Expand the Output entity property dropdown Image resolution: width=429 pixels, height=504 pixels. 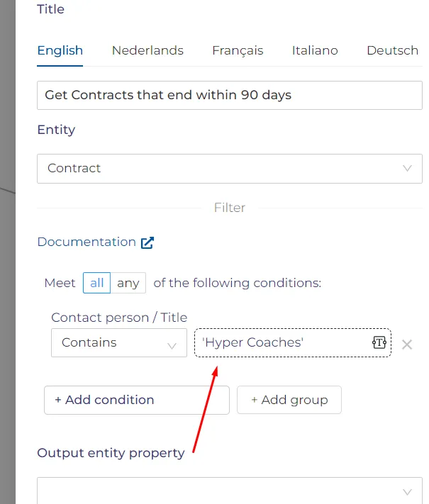230,491
